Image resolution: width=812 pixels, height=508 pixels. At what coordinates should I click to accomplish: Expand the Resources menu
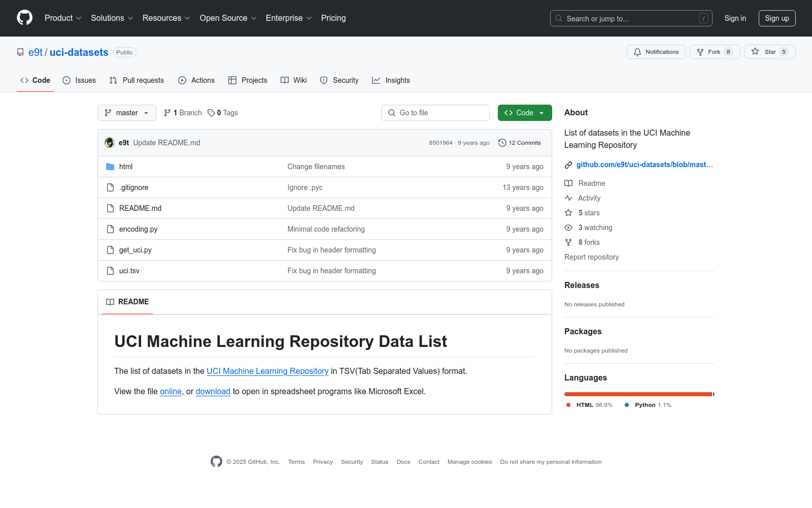click(166, 18)
